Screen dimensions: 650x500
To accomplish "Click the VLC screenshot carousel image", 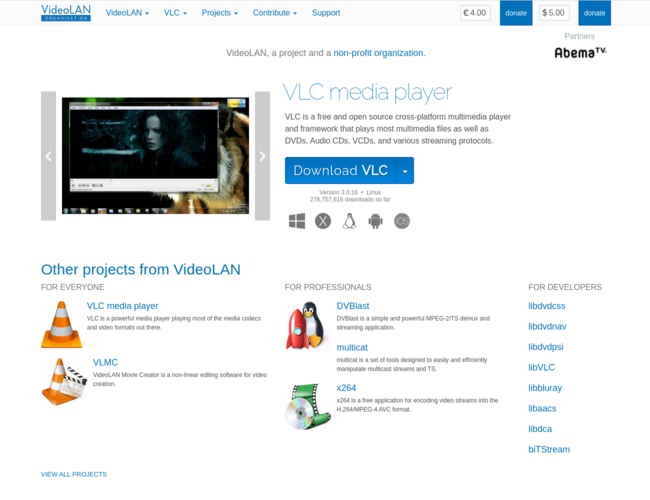I will [155, 156].
